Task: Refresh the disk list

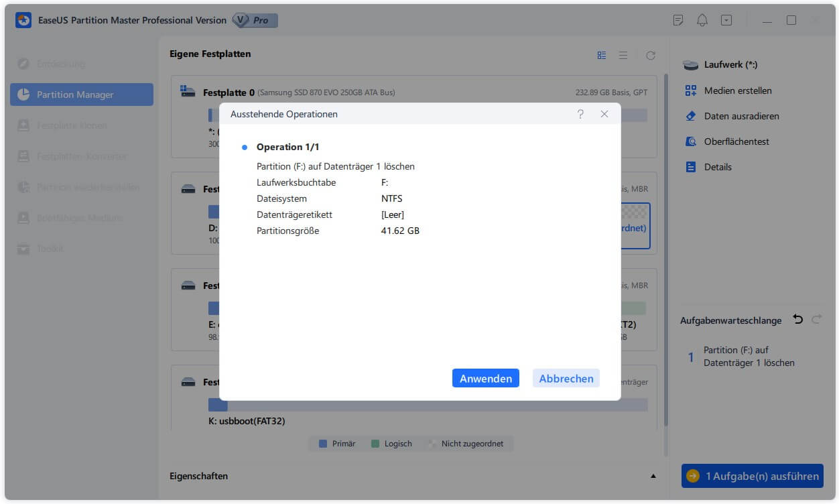Action: coord(650,56)
